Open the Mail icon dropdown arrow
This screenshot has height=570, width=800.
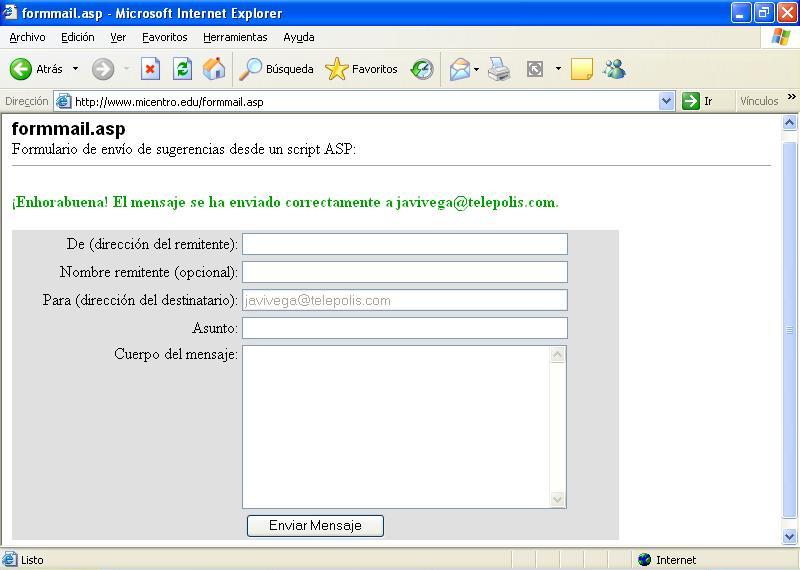(x=477, y=69)
